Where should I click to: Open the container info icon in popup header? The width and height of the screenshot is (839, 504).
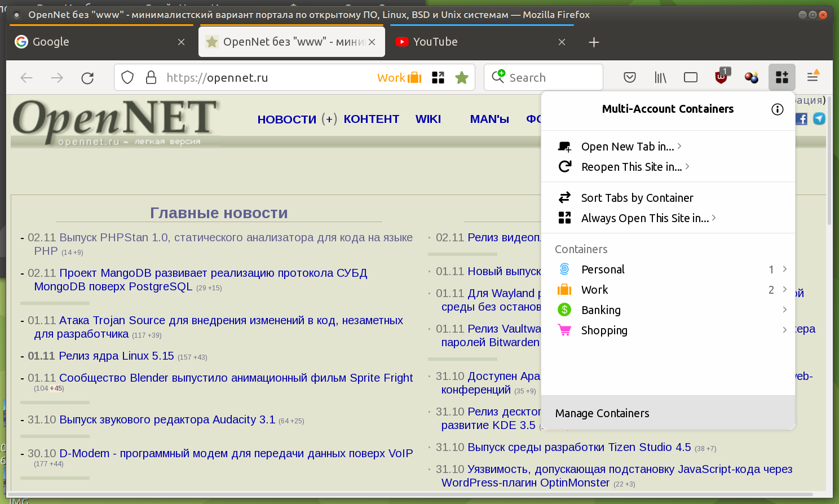pos(777,109)
